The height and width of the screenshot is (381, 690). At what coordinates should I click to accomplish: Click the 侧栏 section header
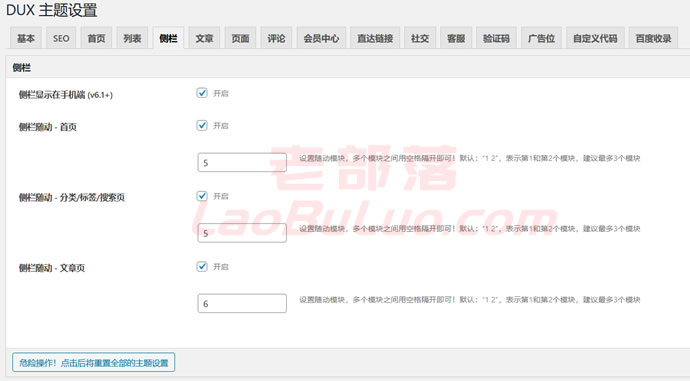click(22, 68)
